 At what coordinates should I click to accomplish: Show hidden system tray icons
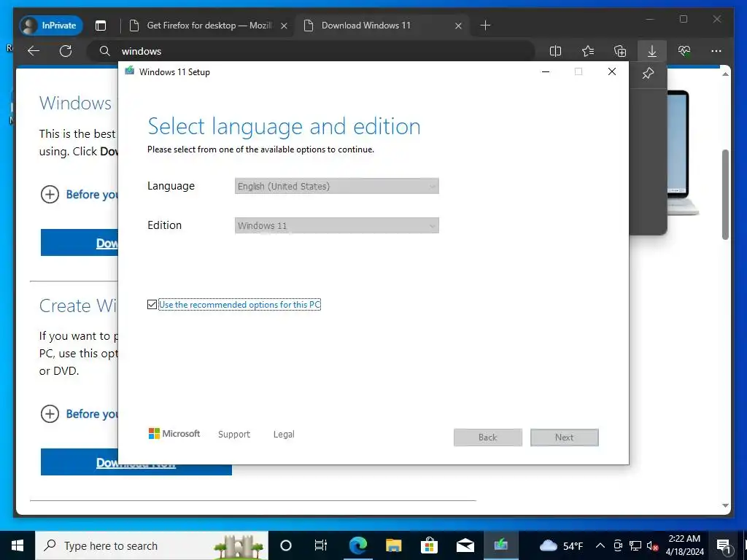point(600,545)
